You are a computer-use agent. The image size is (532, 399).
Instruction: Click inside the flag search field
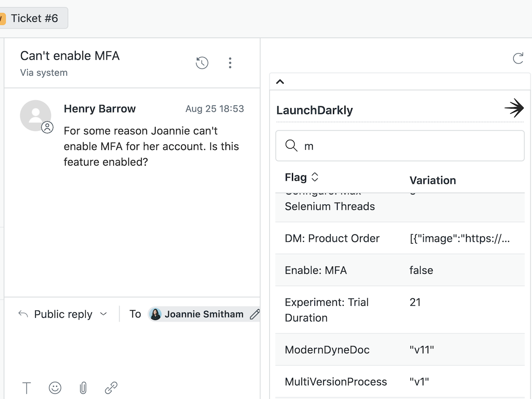400,146
